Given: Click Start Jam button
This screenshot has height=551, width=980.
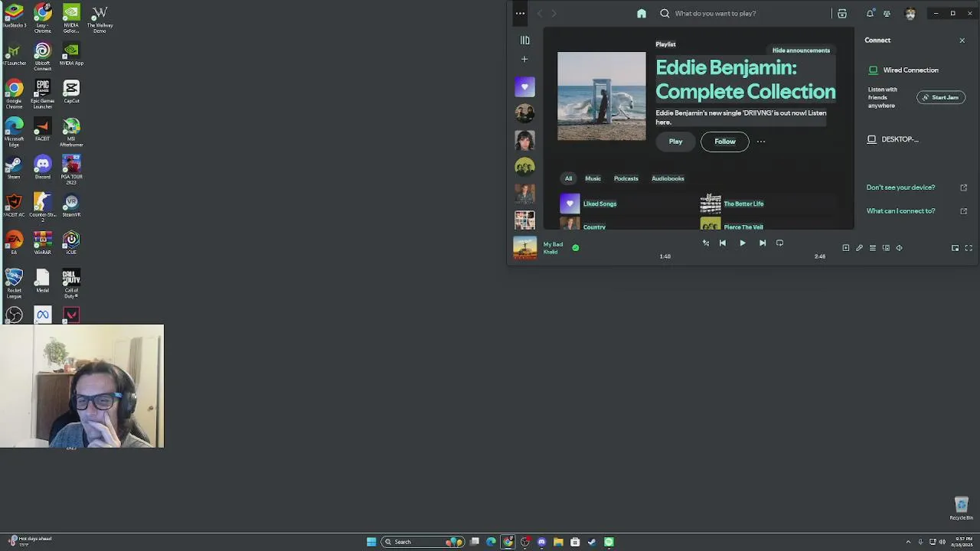Looking at the screenshot, I should (941, 97).
